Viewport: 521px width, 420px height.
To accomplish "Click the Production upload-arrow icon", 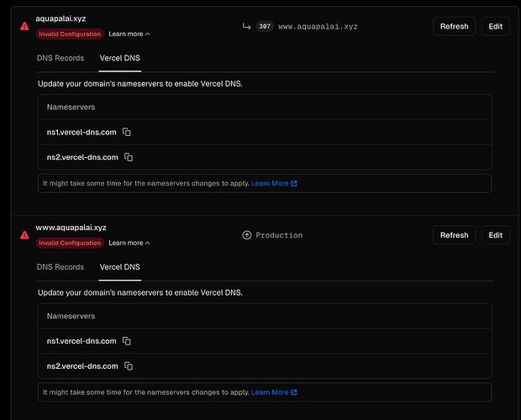I will (247, 235).
